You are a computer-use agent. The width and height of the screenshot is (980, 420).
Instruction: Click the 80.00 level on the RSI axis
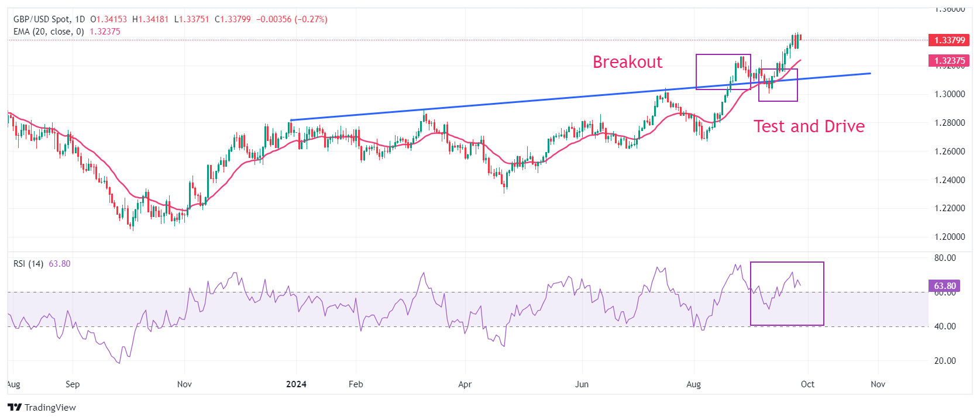coord(945,258)
